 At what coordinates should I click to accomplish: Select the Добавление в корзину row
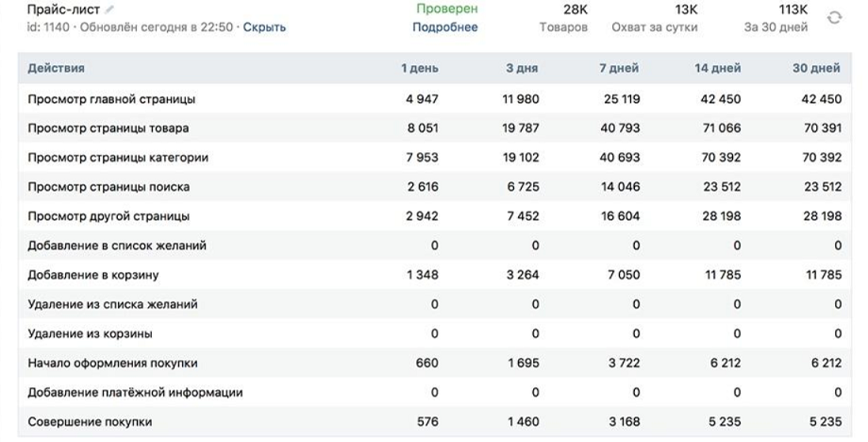click(x=435, y=275)
